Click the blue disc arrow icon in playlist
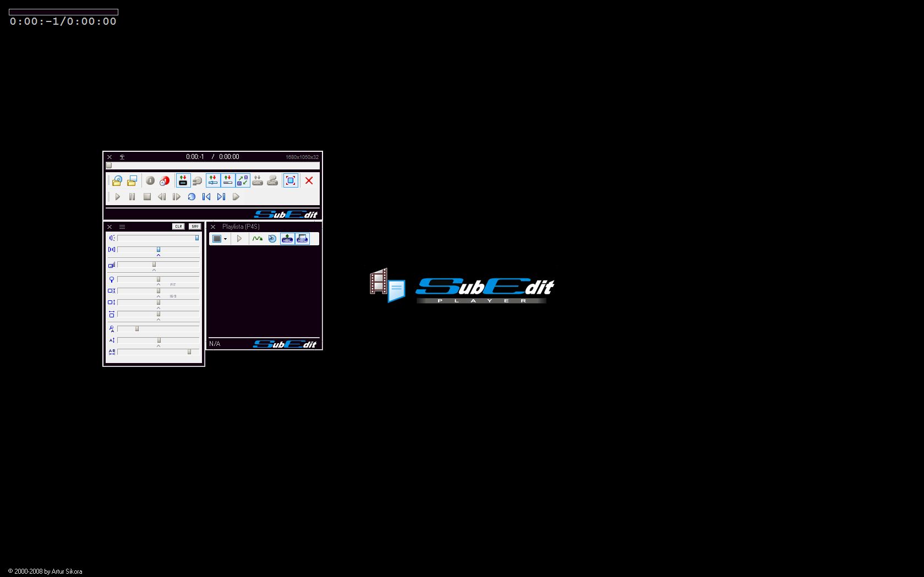Screen dimensions: 924x577 [272, 239]
